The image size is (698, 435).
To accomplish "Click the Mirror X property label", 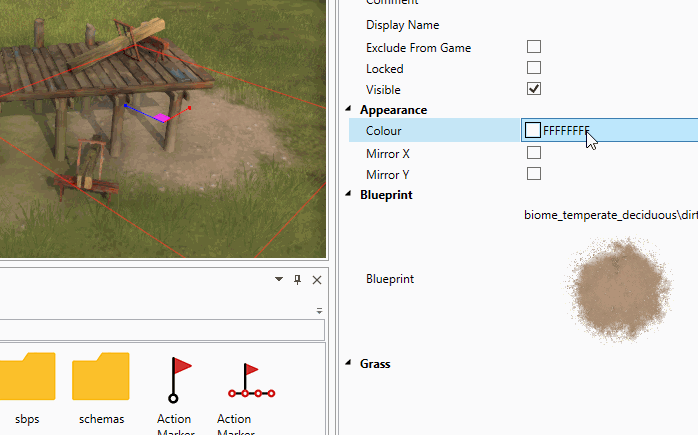I will point(388,154).
